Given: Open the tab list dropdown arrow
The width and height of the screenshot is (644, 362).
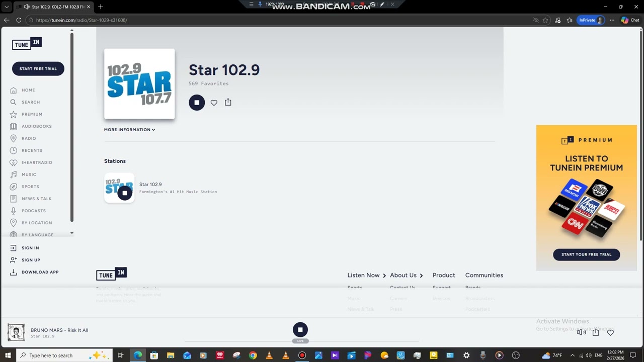Looking at the screenshot, I should click(x=7, y=7).
